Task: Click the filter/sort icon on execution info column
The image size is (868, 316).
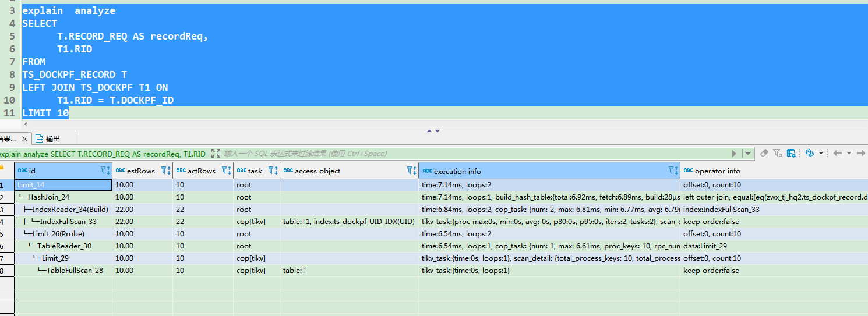Action: coord(673,171)
